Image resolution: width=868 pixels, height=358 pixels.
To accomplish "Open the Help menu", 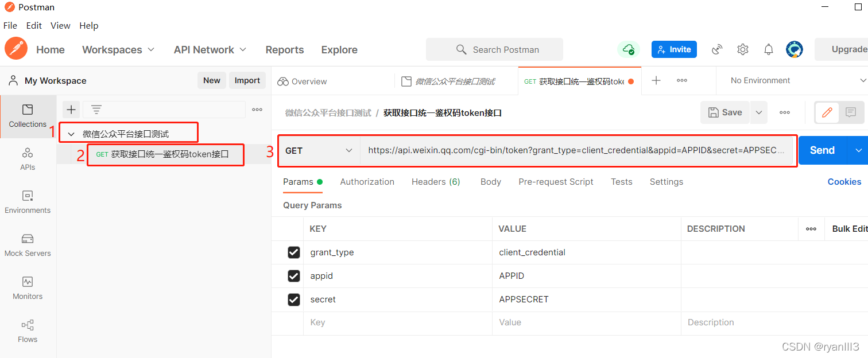I will [x=89, y=26].
